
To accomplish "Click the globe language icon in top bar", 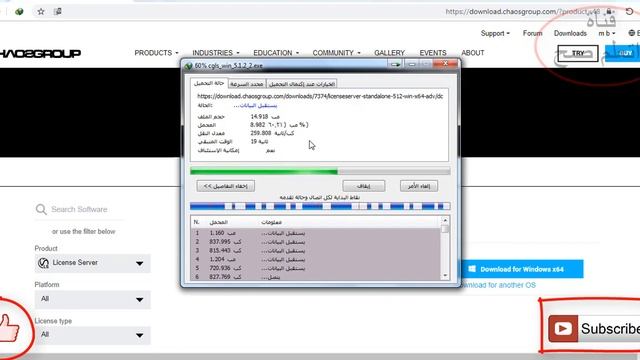I will [x=631, y=33].
